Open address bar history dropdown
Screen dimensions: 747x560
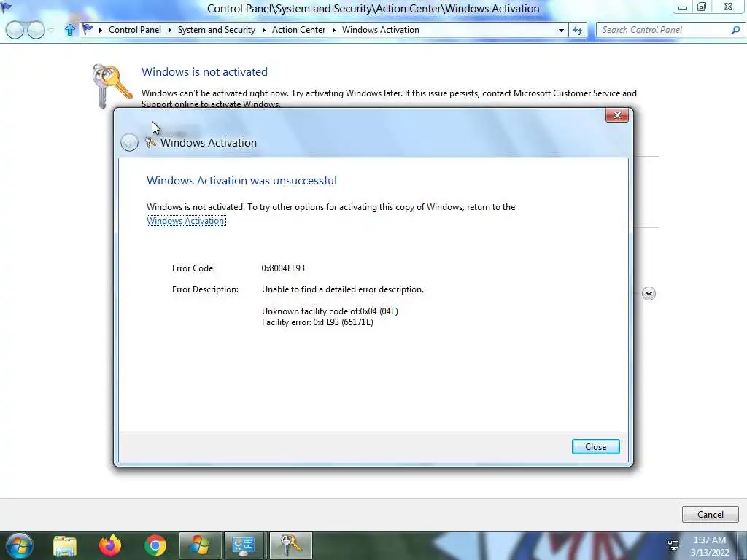coord(561,30)
